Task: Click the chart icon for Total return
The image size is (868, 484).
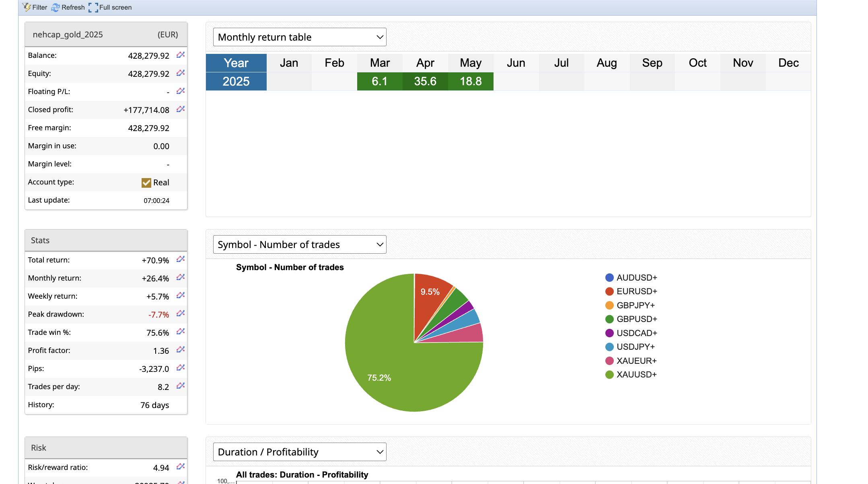Action: (181, 259)
